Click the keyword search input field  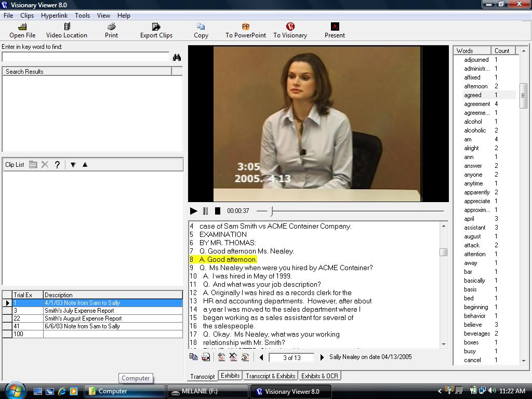coord(86,57)
